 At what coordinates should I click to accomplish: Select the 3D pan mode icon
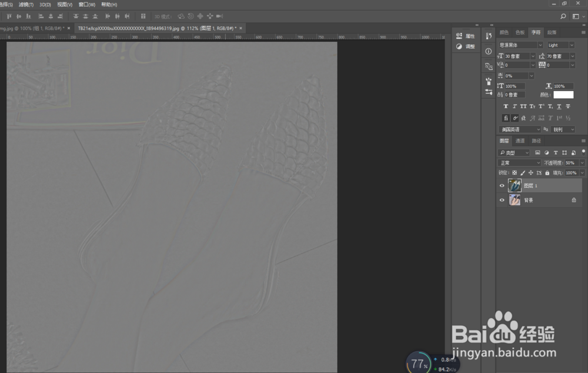(201, 16)
